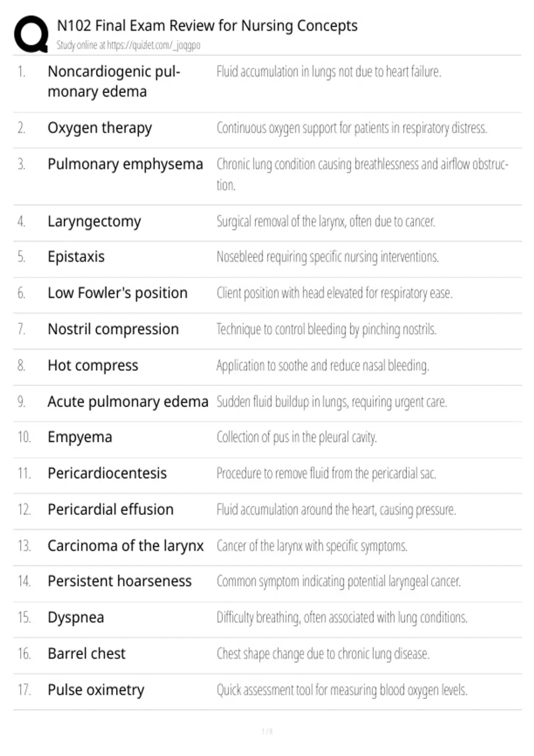Select the Pericardial effusion term
This screenshot has height=756, width=534.
[x=110, y=510]
